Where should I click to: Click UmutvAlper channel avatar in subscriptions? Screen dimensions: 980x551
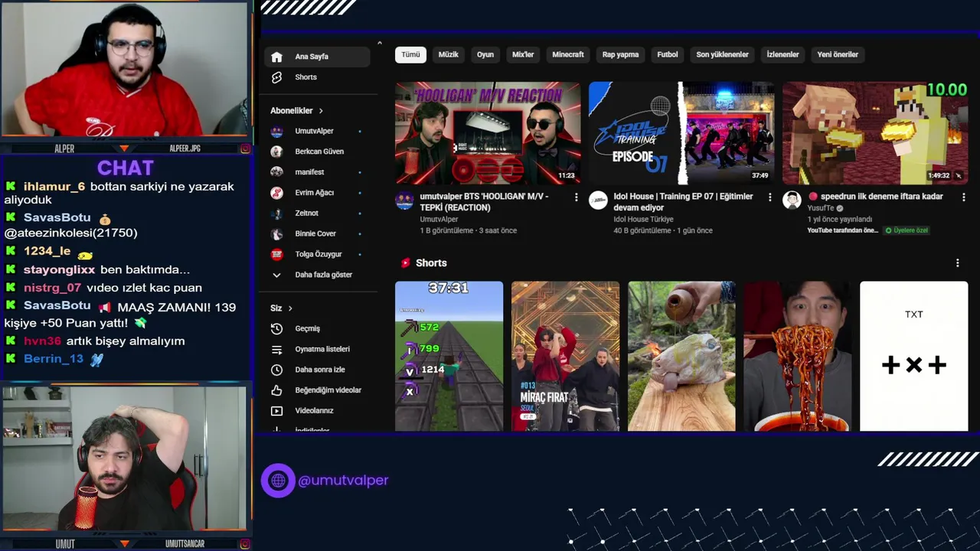coord(277,131)
